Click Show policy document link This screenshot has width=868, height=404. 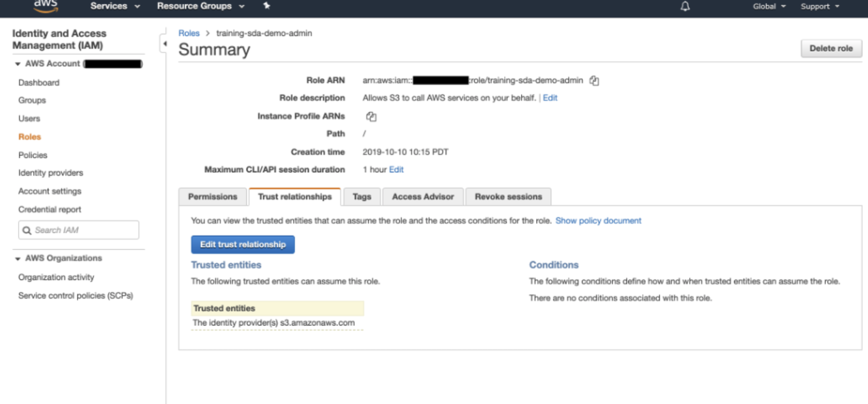point(598,221)
